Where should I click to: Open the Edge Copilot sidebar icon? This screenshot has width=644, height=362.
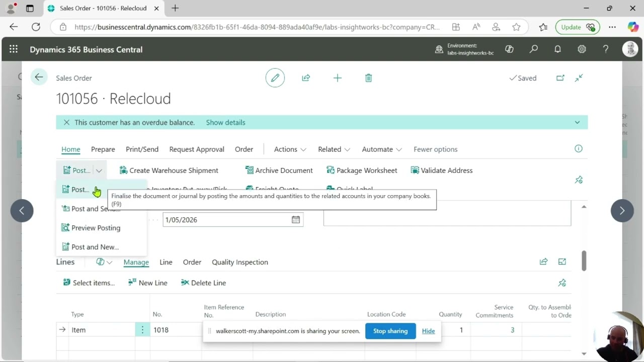(x=633, y=27)
